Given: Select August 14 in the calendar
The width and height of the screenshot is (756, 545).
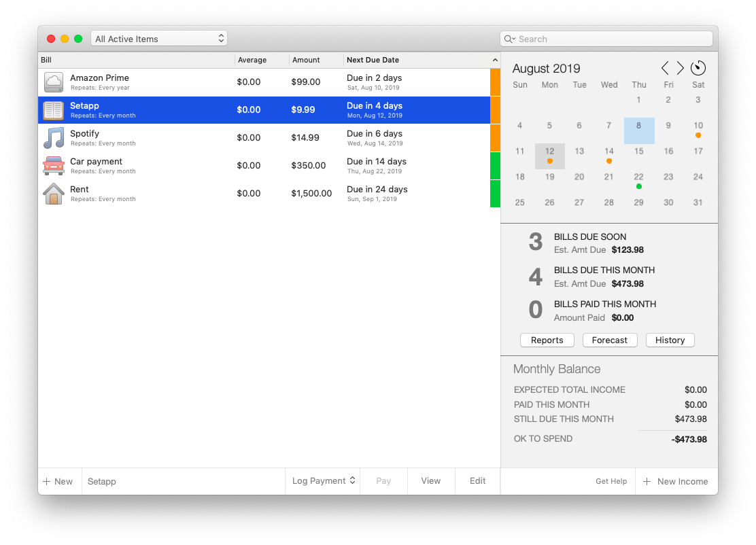Looking at the screenshot, I should point(609,156).
